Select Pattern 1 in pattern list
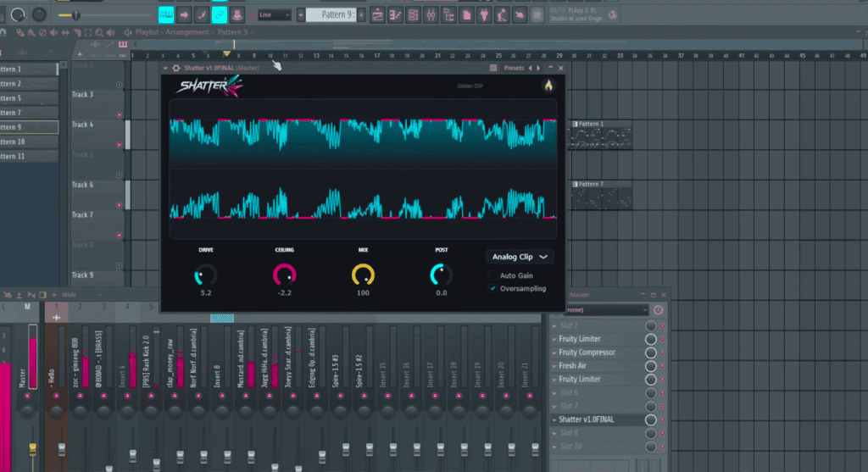 29,69
